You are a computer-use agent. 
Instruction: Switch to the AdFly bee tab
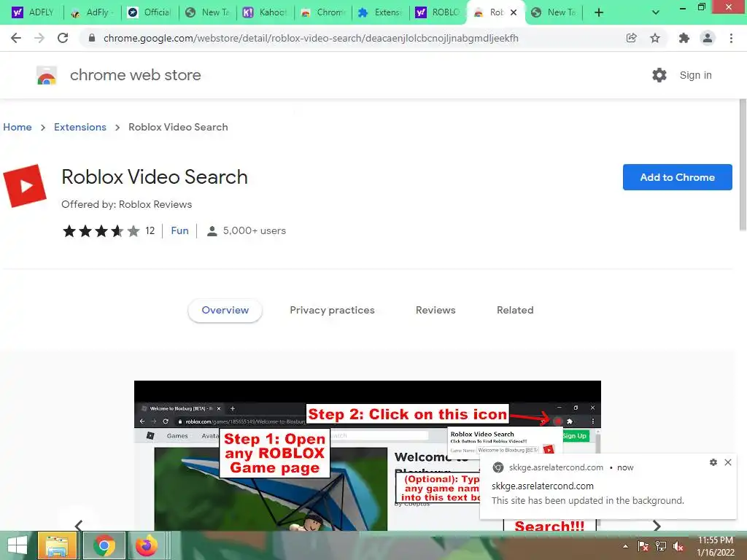pos(91,12)
